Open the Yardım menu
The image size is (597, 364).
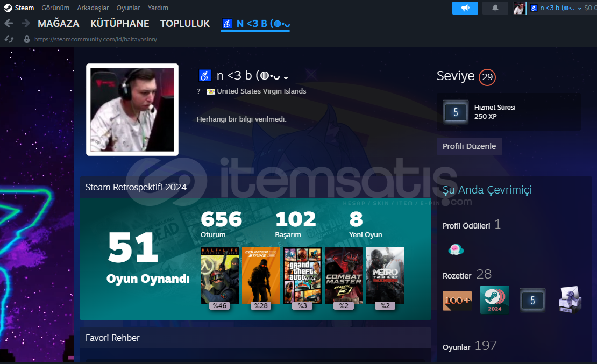[158, 8]
